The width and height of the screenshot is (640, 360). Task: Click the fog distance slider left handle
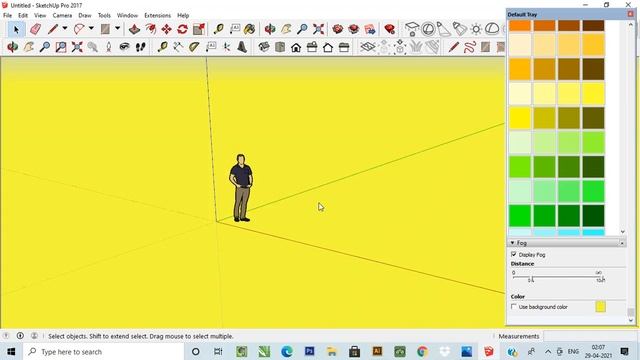[x=532, y=279]
